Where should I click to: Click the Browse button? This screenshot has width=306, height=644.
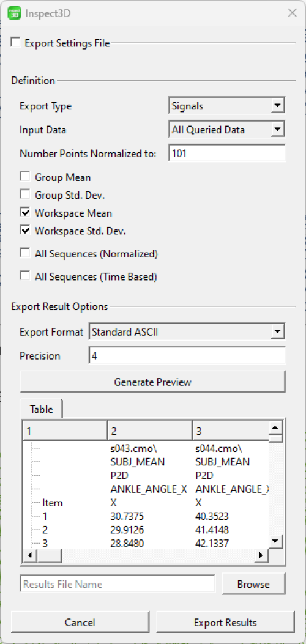[253, 584]
